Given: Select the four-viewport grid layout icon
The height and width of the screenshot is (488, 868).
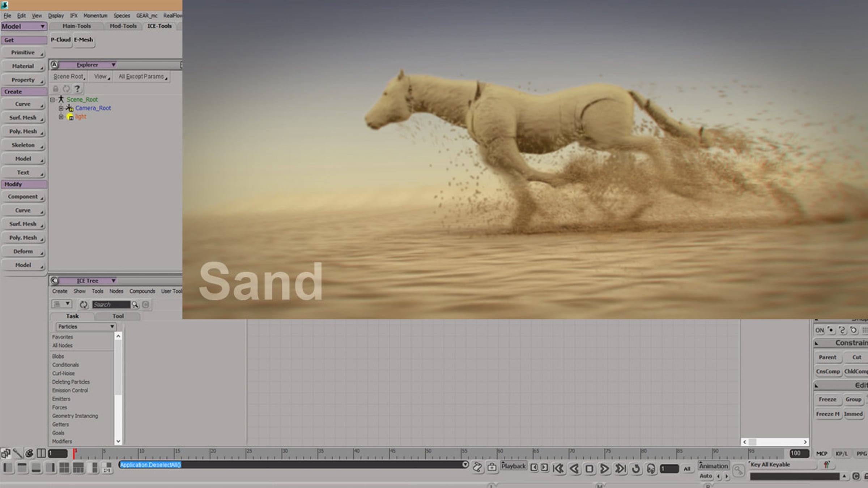Looking at the screenshot, I should (64, 468).
